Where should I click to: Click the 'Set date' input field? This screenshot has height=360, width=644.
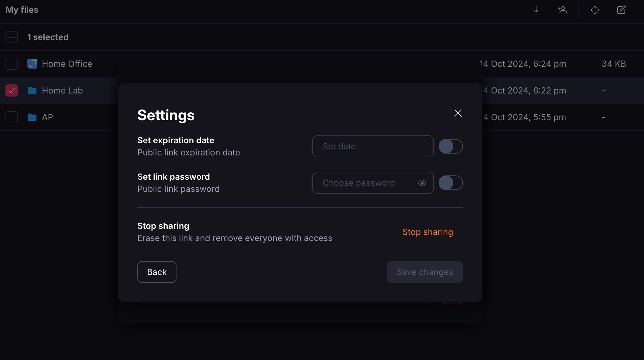(373, 146)
